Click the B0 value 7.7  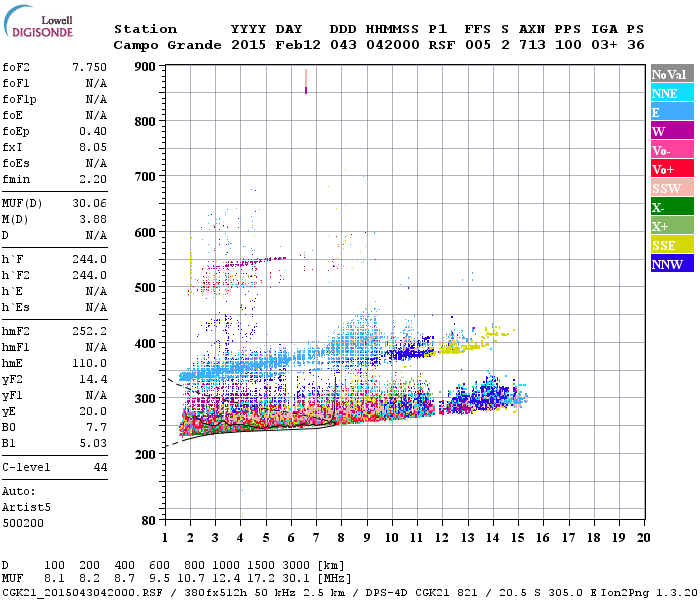tap(96, 427)
